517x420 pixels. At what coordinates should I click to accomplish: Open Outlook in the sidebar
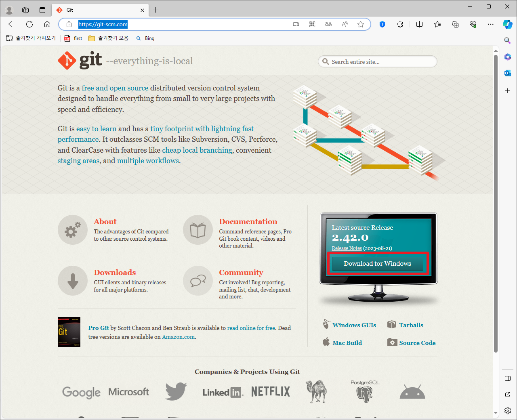(x=508, y=73)
